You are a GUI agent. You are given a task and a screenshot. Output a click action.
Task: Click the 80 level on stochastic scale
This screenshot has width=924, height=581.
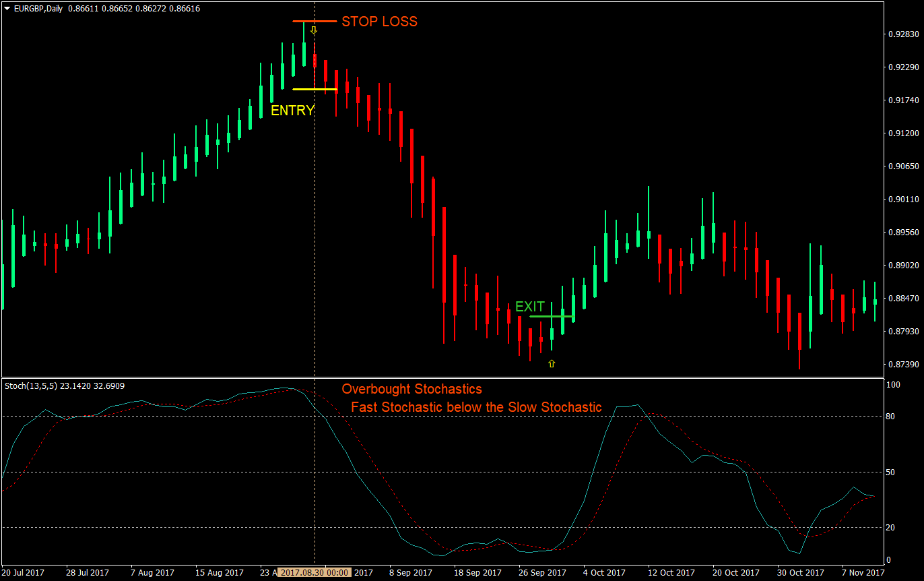click(890, 417)
